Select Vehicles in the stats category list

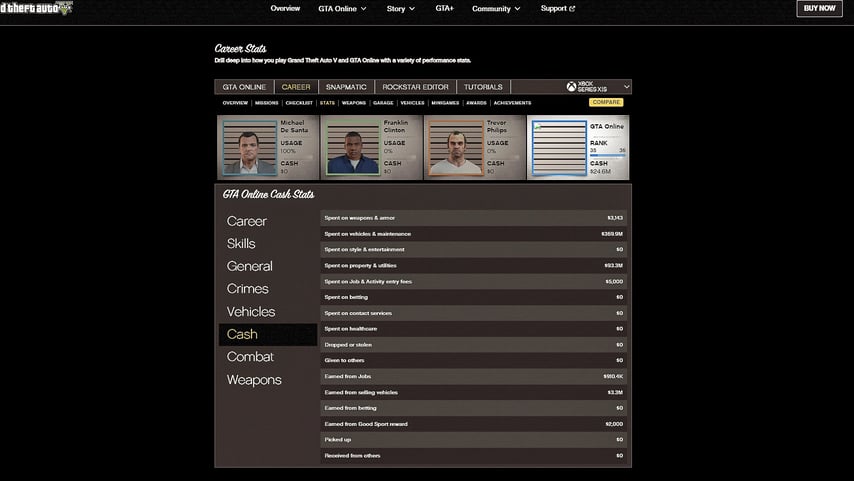click(251, 312)
